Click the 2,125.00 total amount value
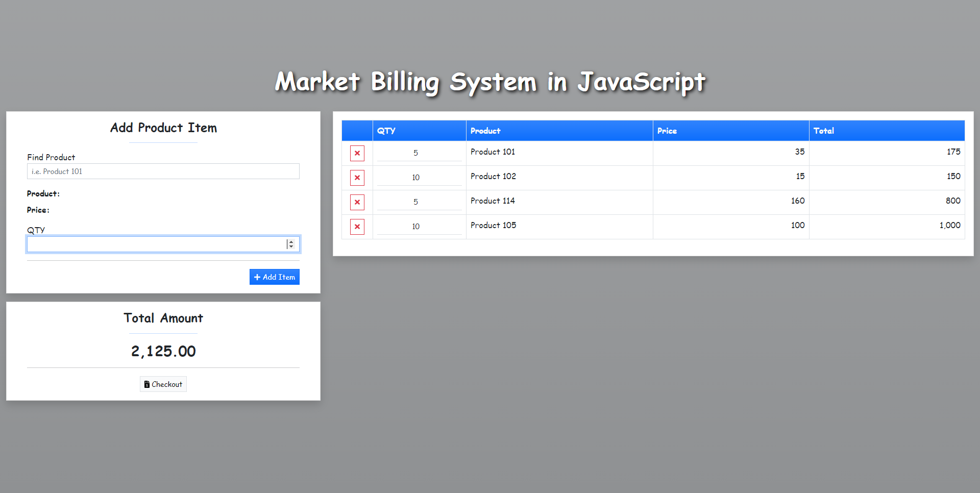Screen dimensions: 980x493 click(x=163, y=351)
